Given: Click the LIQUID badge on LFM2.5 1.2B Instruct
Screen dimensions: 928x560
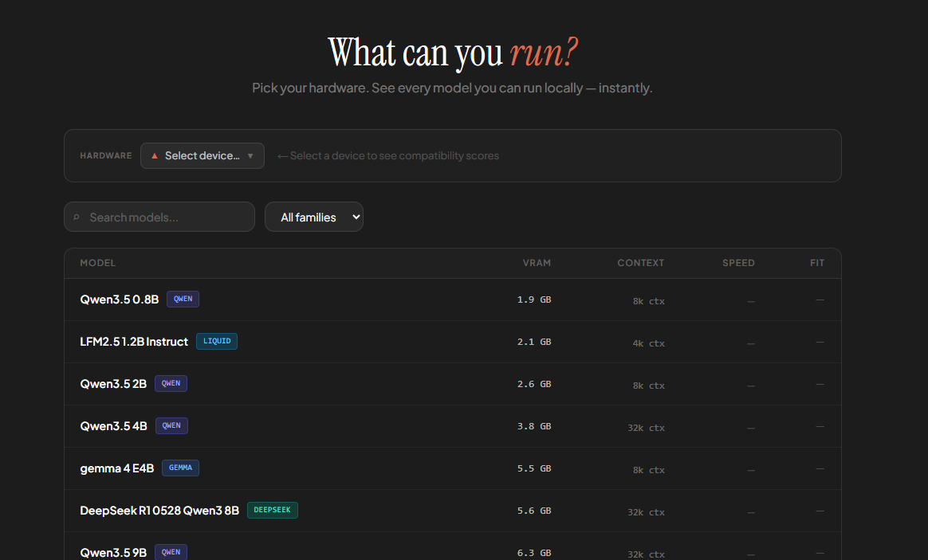Looking at the screenshot, I should coord(217,341).
